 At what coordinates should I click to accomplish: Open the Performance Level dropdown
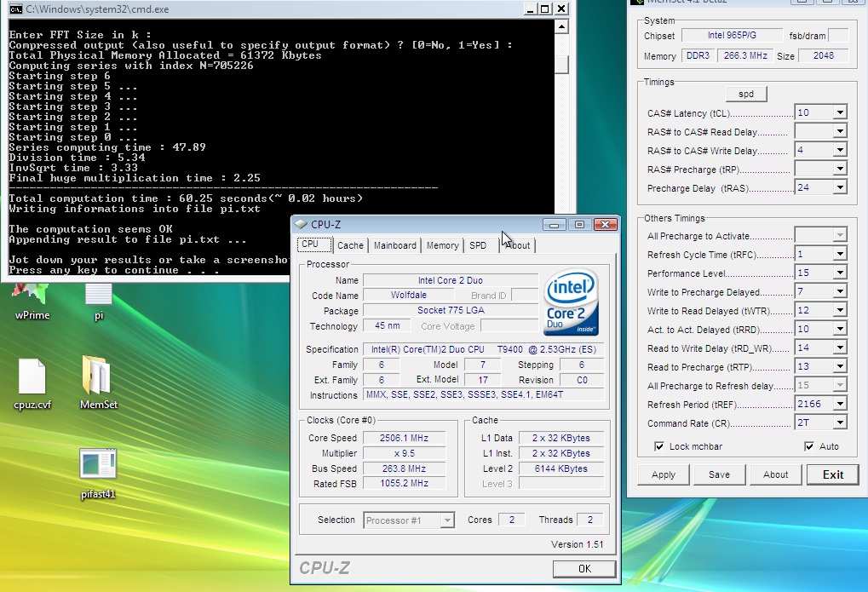[x=840, y=273]
